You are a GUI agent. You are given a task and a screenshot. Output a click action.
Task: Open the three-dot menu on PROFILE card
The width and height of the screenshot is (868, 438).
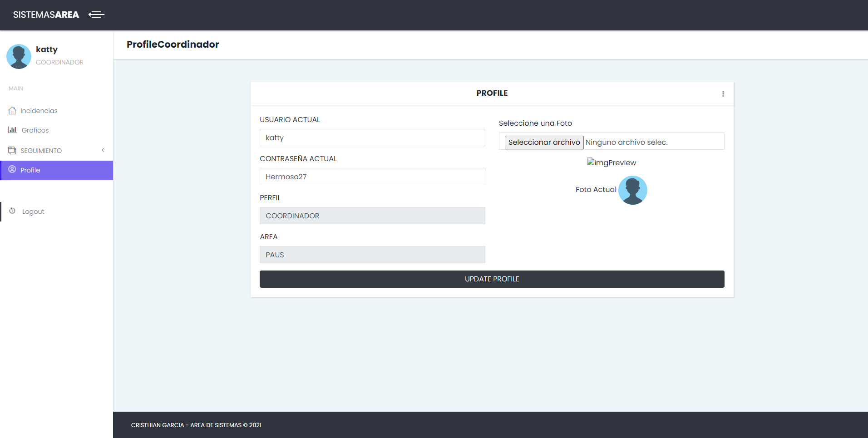tap(724, 94)
